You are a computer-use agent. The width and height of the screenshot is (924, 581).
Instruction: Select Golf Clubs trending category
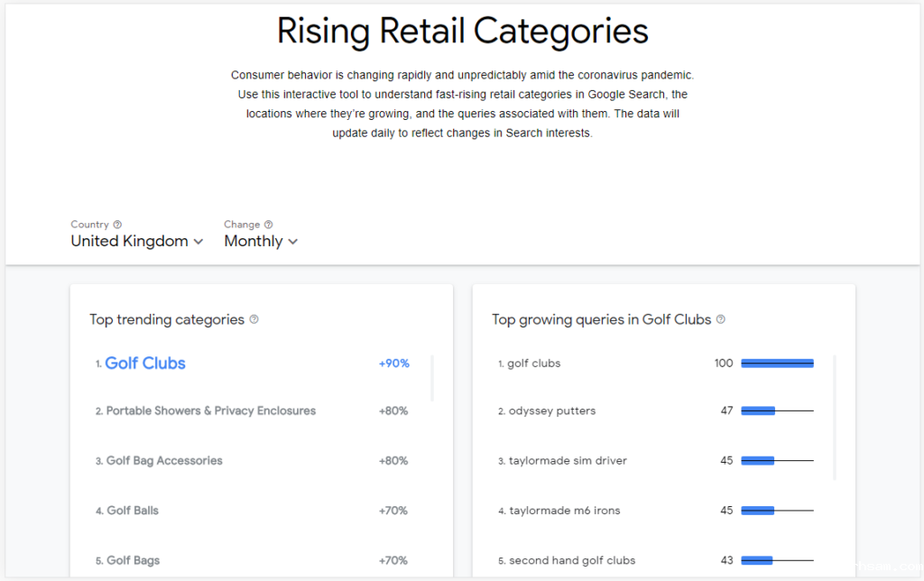(145, 364)
